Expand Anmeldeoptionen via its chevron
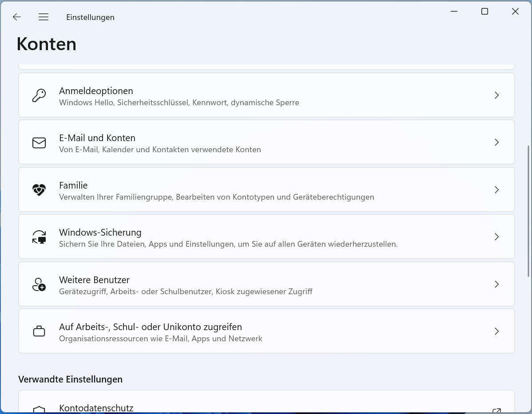Screen dimensions: 532x414 (497, 95)
